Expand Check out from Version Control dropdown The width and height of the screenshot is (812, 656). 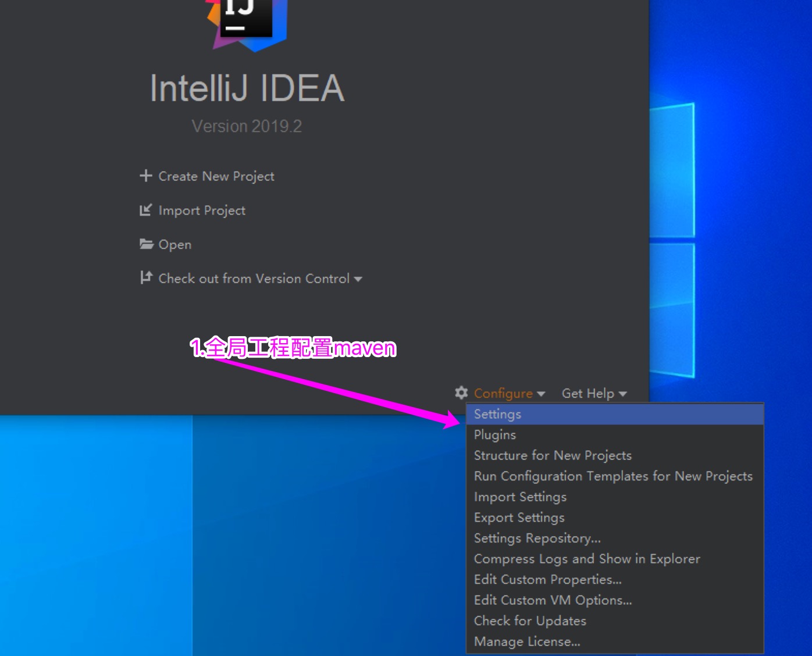[260, 279]
